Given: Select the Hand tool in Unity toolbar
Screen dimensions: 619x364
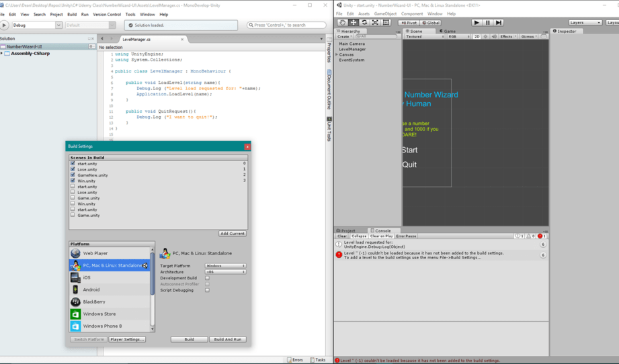Looking at the screenshot, I should click(342, 22).
